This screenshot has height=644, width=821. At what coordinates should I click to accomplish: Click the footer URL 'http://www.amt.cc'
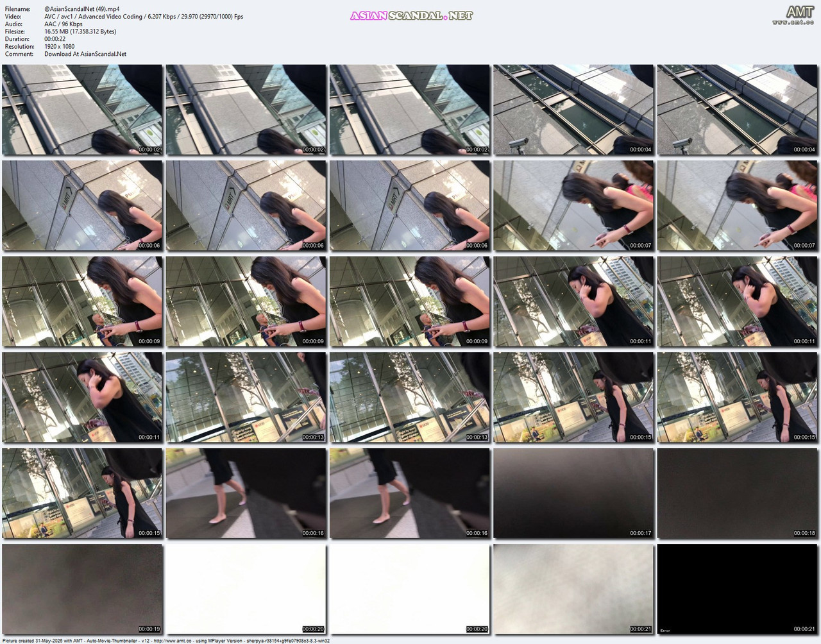point(173,640)
